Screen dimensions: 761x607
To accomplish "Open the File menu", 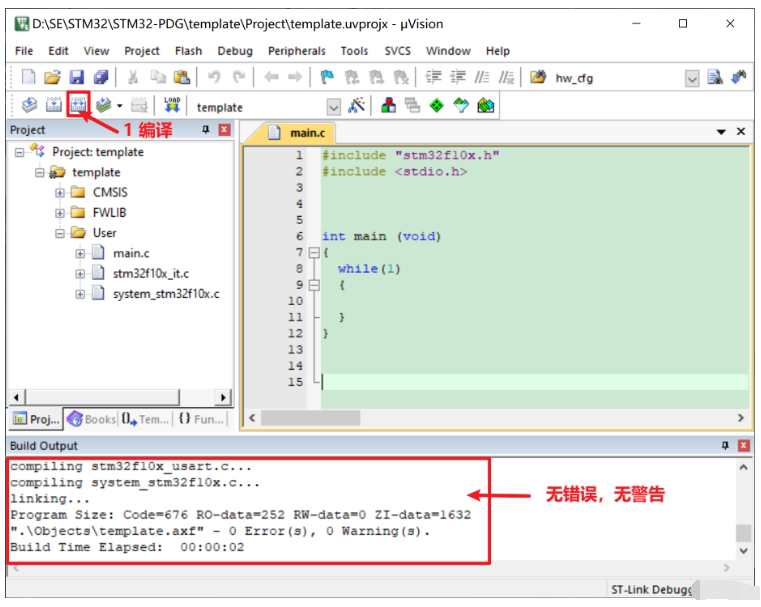I will point(24,51).
